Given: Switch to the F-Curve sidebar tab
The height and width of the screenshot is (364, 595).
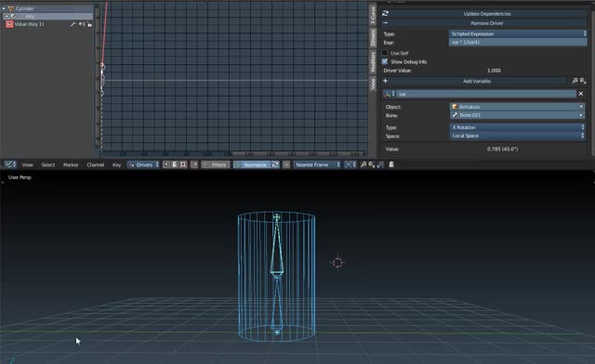Looking at the screenshot, I should (x=373, y=15).
